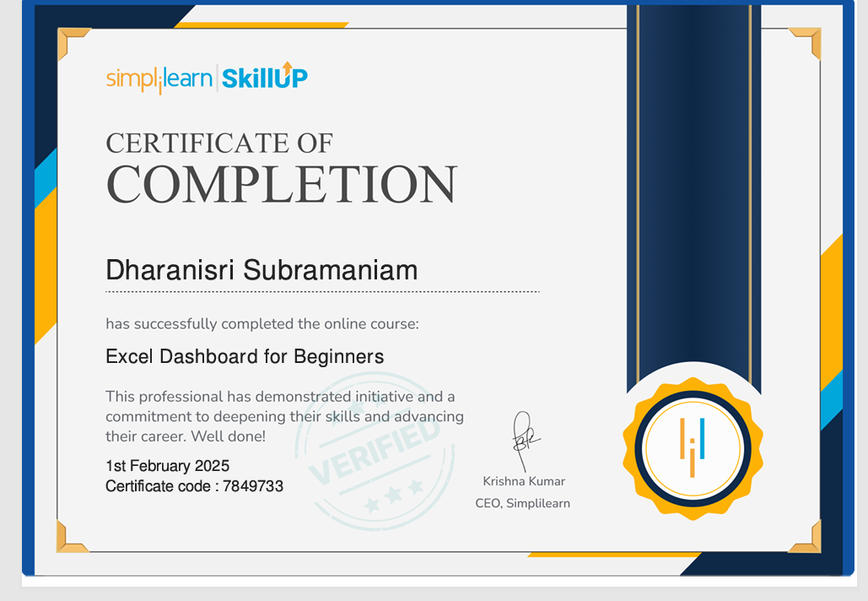The height and width of the screenshot is (601, 868).
Task: Click the Simplilearn logo
Action: pyautogui.click(x=160, y=79)
